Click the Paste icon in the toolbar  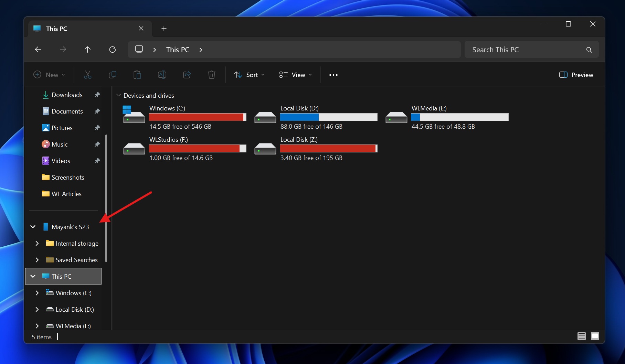point(137,75)
